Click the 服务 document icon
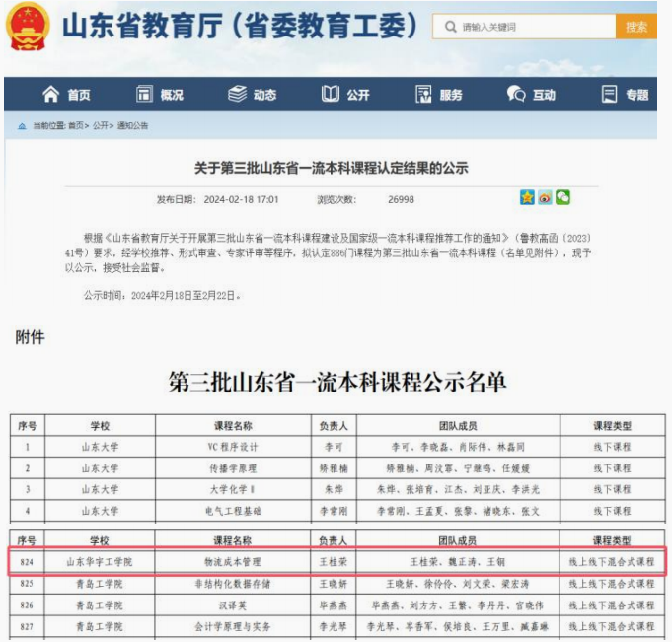Screen dimensions: 672x642 [423, 94]
